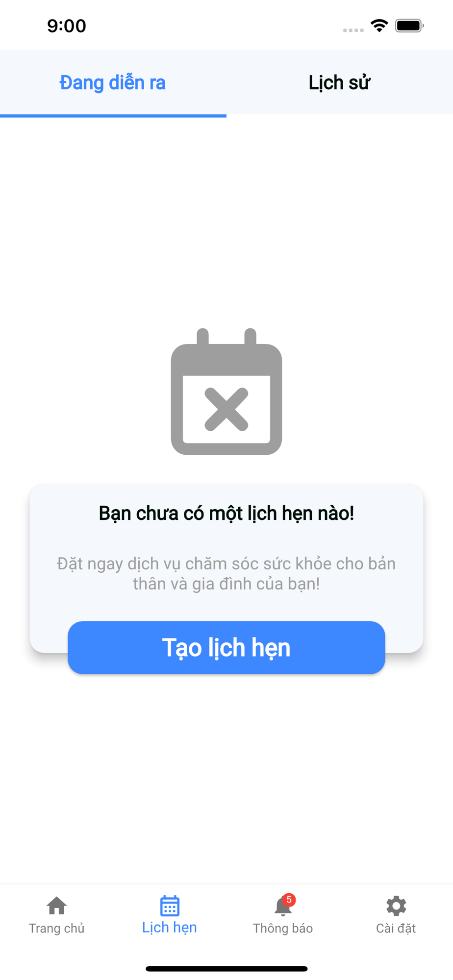Tap the 'Đặt ngay dịch vụ' description text
The image size is (453, 980).
(x=226, y=574)
